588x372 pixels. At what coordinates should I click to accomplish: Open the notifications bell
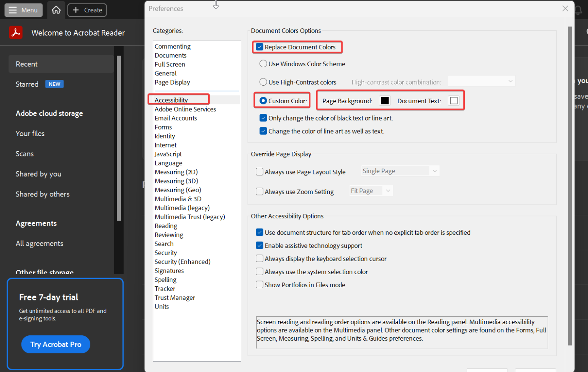578,10
